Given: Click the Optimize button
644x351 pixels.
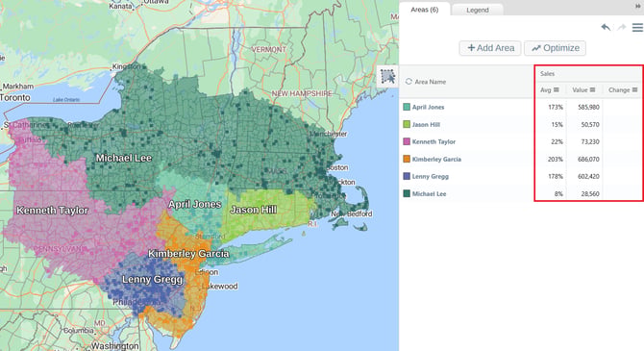Looking at the screenshot, I should (555, 48).
